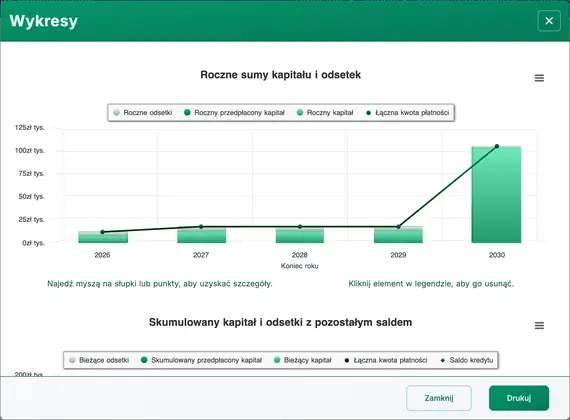Toggle 'Roczne odsetki' series in the legend
Viewport: 570px width, 420px height.
[142, 113]
